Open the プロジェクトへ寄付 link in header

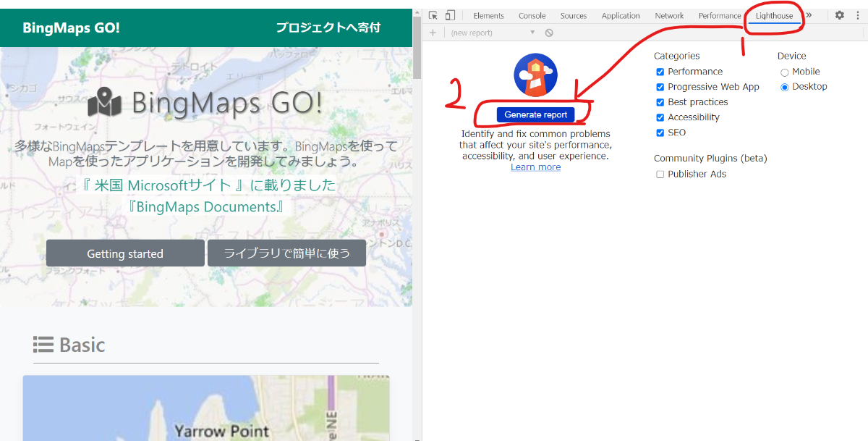(328, 28)
